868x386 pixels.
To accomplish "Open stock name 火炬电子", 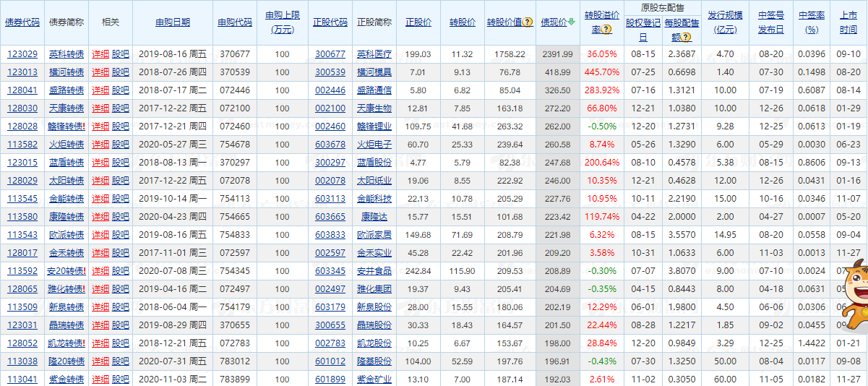I will 374,145.
